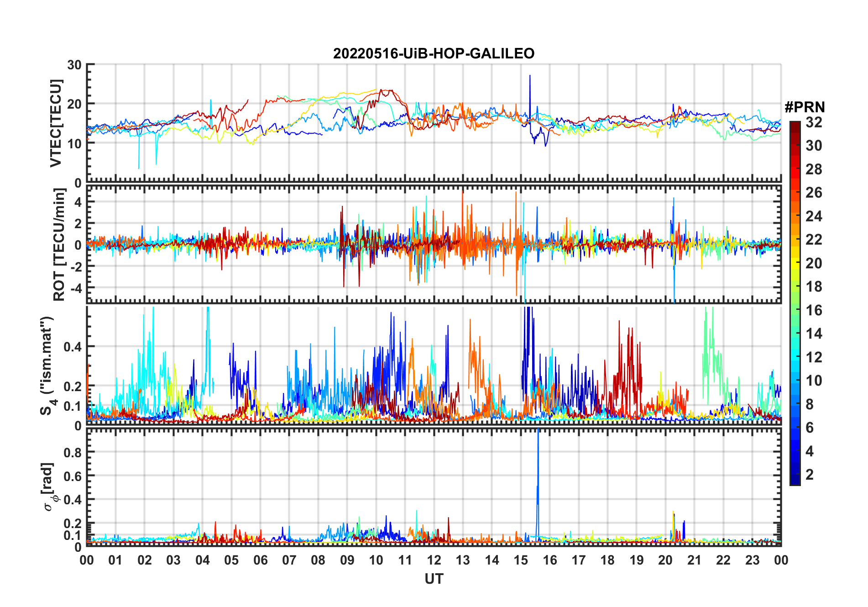Click the #PRN colorbar title
Screen dimensions: 868x607
(x=805, y=107)
